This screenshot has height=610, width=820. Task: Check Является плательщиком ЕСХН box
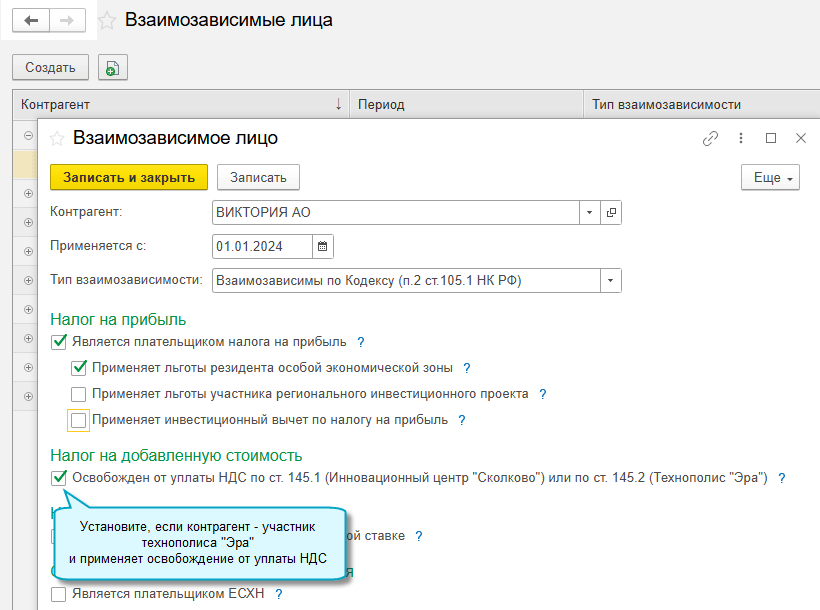click(x=59, y=594)
